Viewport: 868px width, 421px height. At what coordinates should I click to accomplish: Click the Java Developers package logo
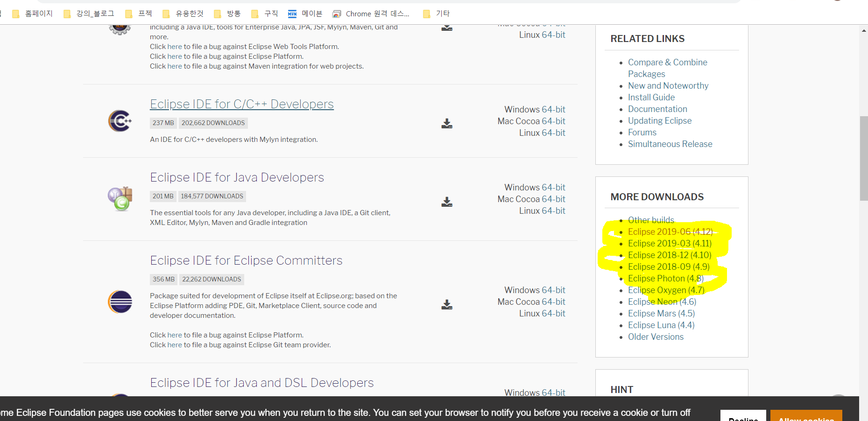120,199
